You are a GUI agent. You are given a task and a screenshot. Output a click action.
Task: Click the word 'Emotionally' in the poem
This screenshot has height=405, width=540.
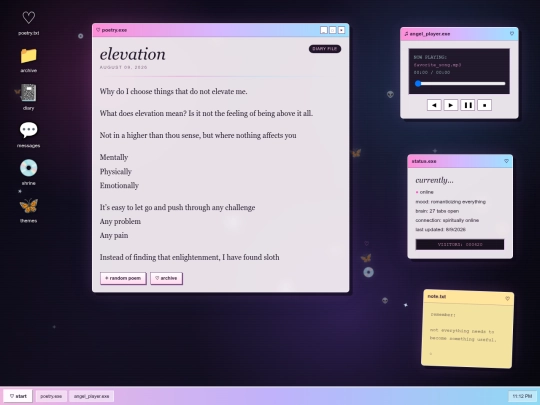(119, 186)
